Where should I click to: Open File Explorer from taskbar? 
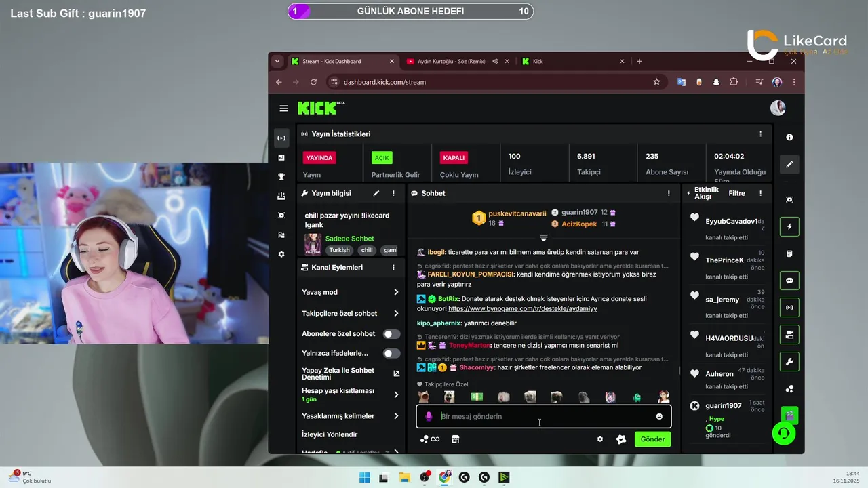coord(404,477)
